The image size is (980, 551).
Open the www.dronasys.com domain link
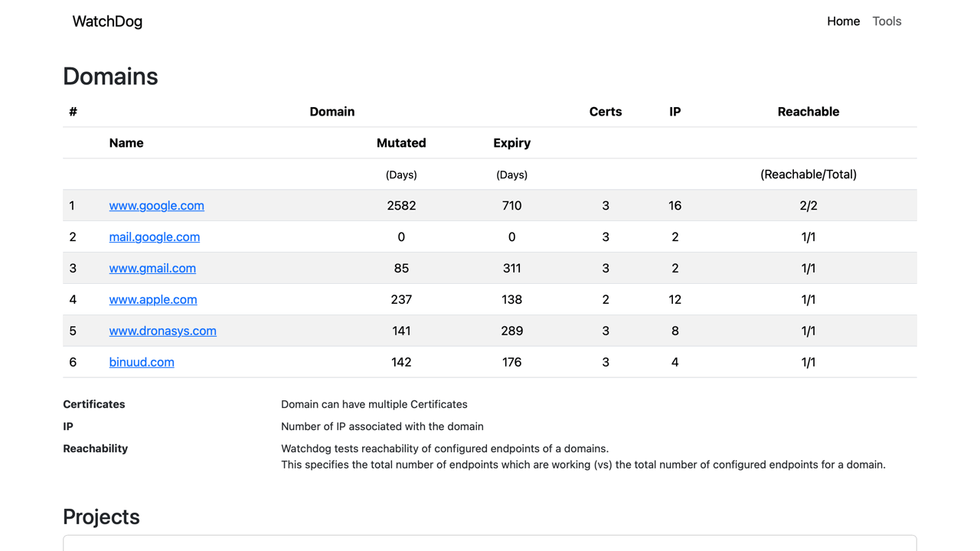point(162,331)
